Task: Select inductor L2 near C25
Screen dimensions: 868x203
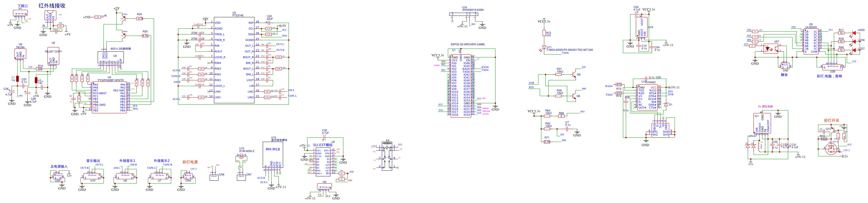Action: pos(36,80)
